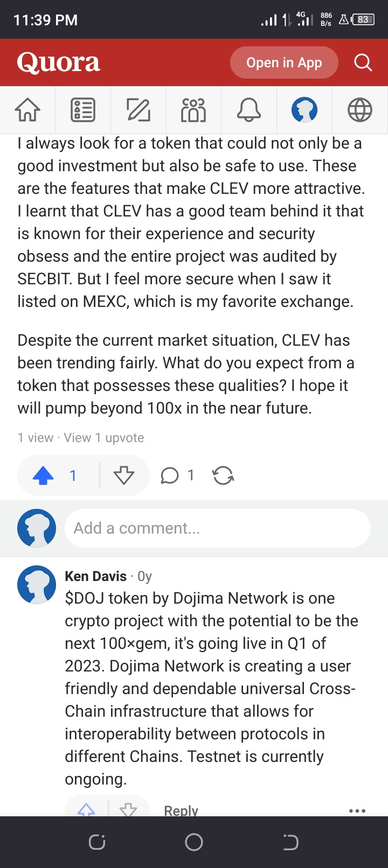This screenshot has height=868, width=388.
Task: Open the three-dot menu on Ken's comment
Action: click(357, 810)
